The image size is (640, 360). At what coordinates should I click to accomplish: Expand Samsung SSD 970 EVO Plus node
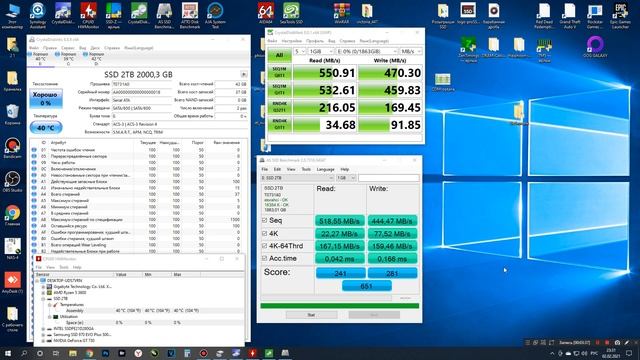(x=43, y=335)
